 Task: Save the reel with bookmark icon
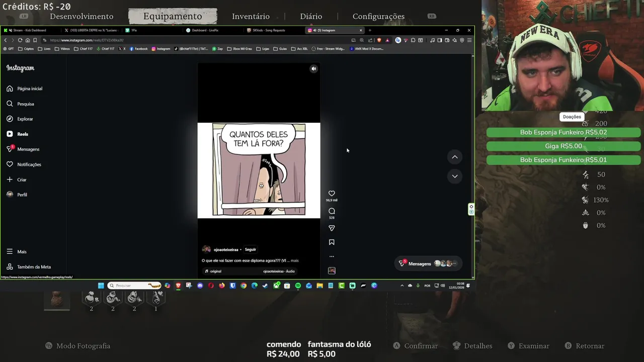pyautogui.click(x=332, y=242)
